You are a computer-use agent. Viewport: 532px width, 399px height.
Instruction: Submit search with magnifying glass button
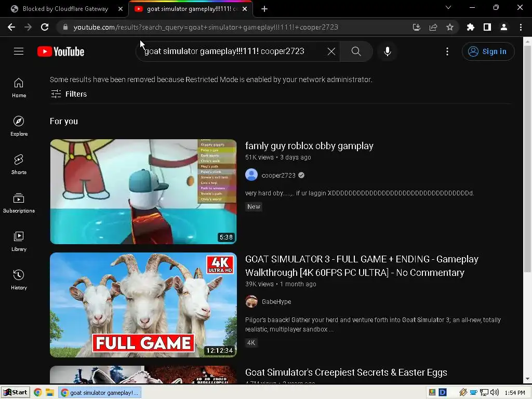click(356, 51)
